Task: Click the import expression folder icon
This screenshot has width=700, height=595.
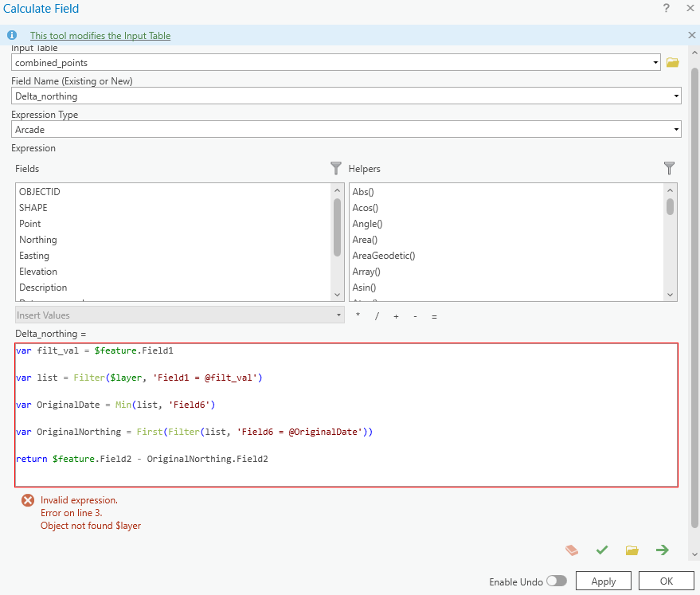Action: (632, 550)
